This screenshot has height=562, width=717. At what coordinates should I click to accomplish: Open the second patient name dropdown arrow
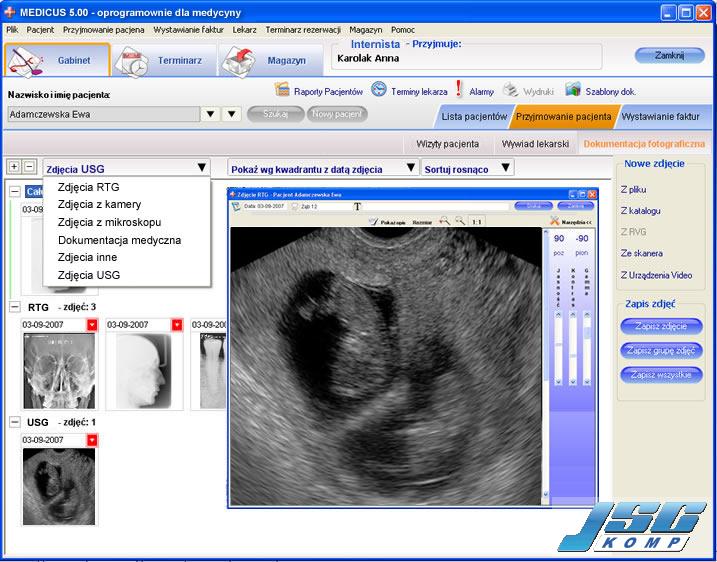tap(232, 114)
